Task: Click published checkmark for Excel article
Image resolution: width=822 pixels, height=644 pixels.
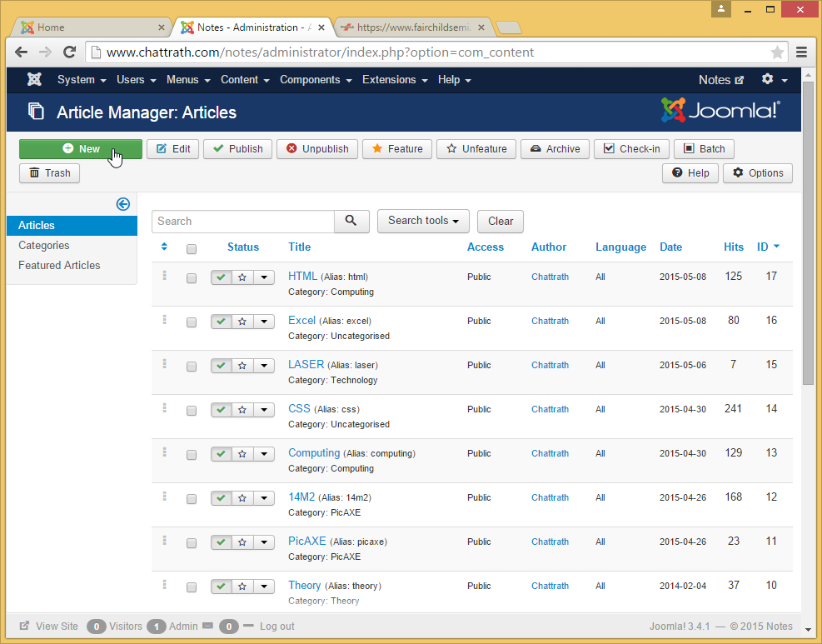Action: pos(221,322)
